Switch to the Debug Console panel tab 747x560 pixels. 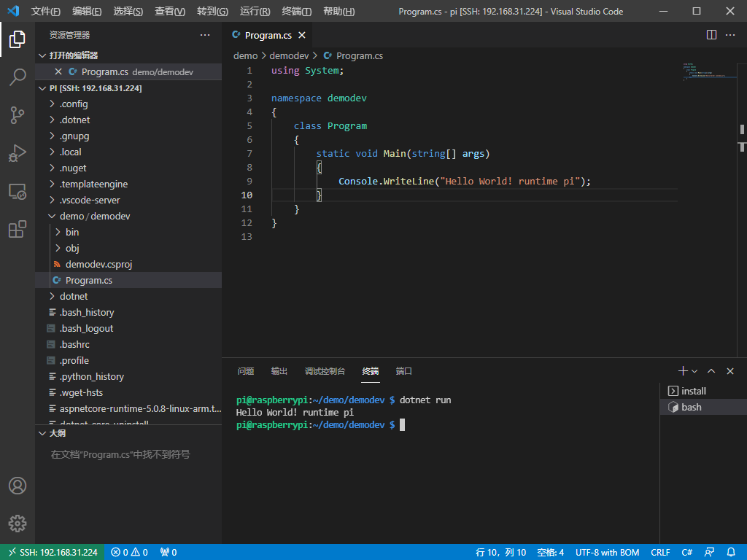pos(325,371)
